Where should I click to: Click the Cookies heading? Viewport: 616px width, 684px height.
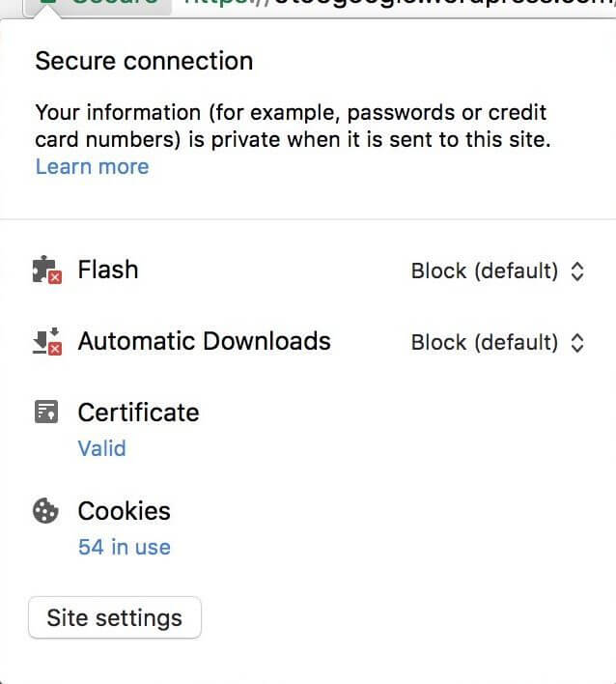click(x=124, y=511)
